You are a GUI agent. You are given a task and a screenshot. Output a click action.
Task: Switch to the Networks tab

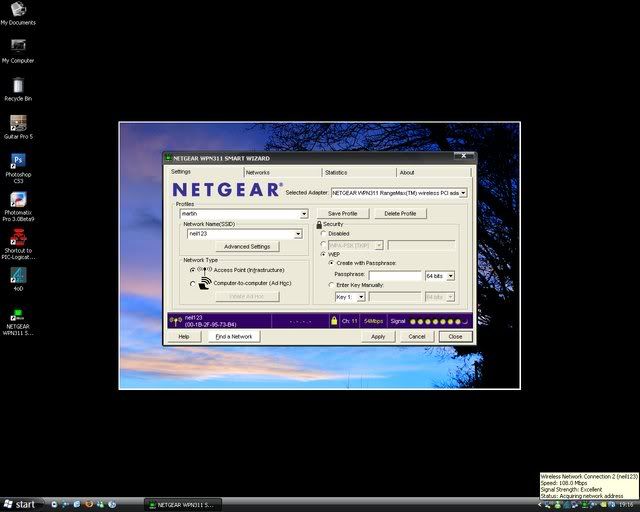click(257, 172)
